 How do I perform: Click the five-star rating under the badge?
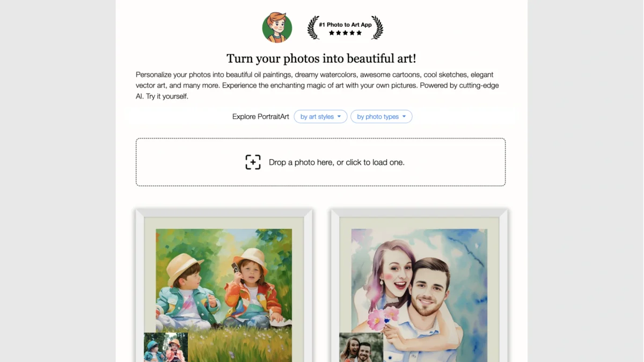point(345,33)
